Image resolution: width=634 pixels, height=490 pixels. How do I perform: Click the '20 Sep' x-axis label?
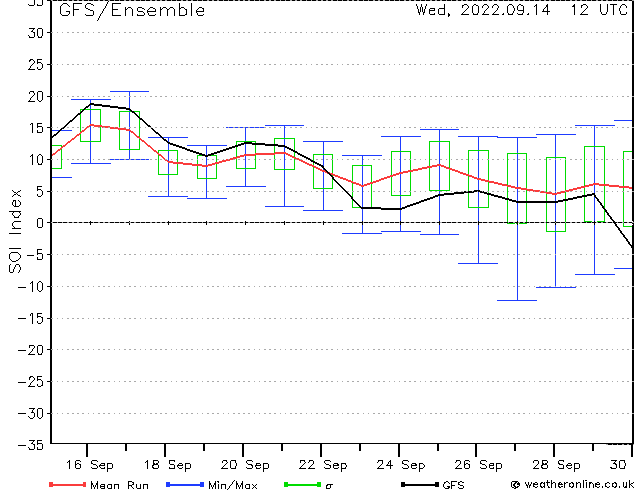coord(245,465)
